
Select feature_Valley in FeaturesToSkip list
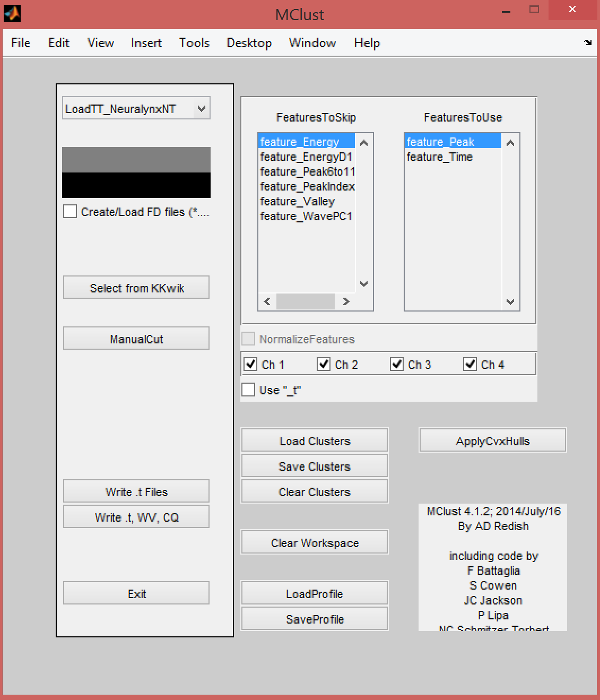tap(297, 202)
